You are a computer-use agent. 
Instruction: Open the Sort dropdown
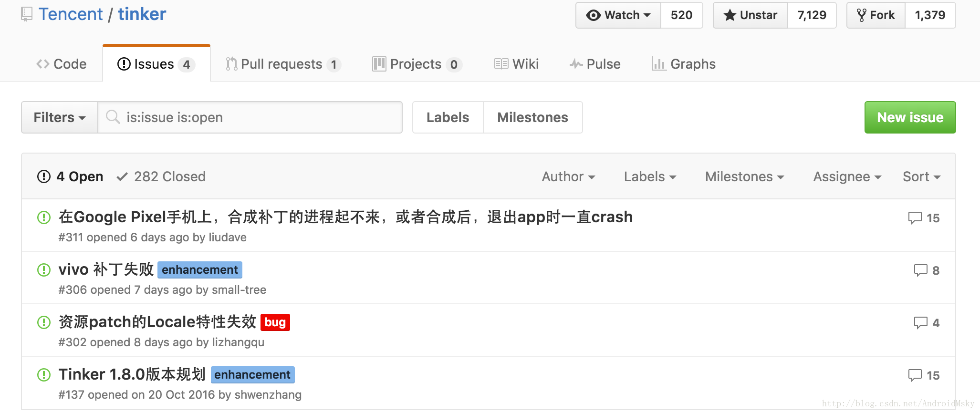coord(921,176)
